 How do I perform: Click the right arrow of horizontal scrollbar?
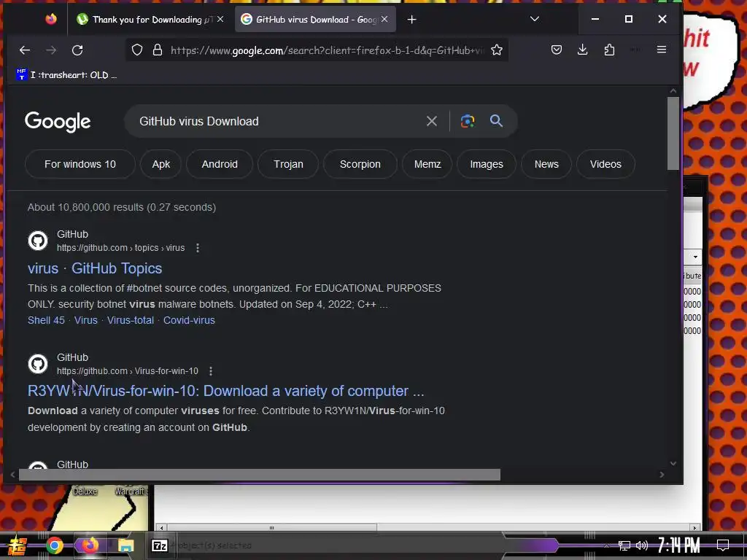click(662, 475)
